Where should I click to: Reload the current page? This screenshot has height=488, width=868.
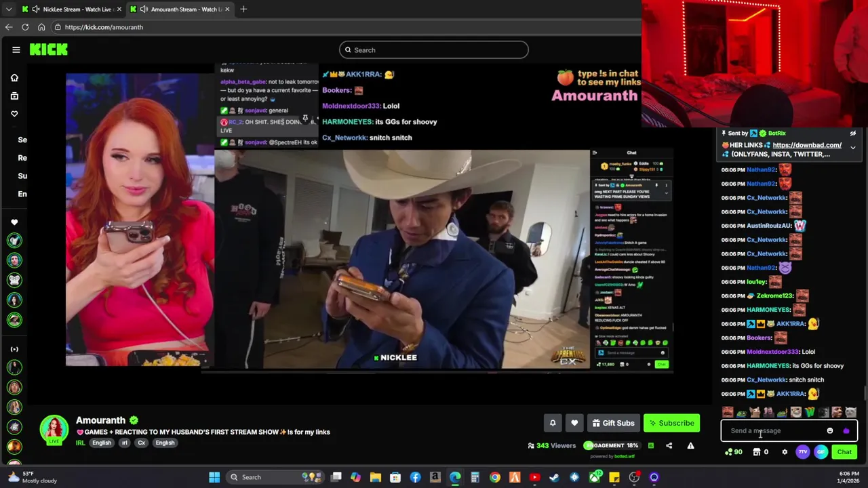pos(25,27)
